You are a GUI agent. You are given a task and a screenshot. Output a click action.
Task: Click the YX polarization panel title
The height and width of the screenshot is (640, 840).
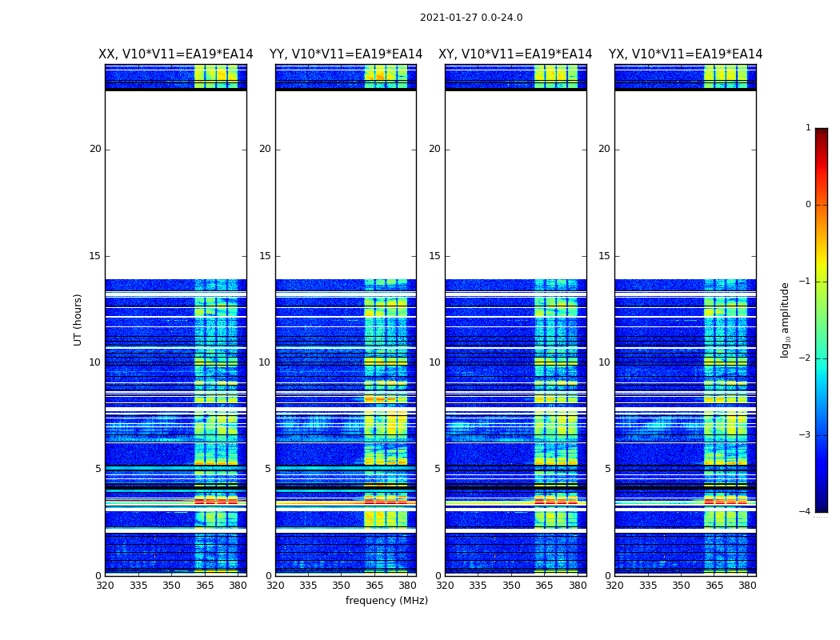click(685, 54)
